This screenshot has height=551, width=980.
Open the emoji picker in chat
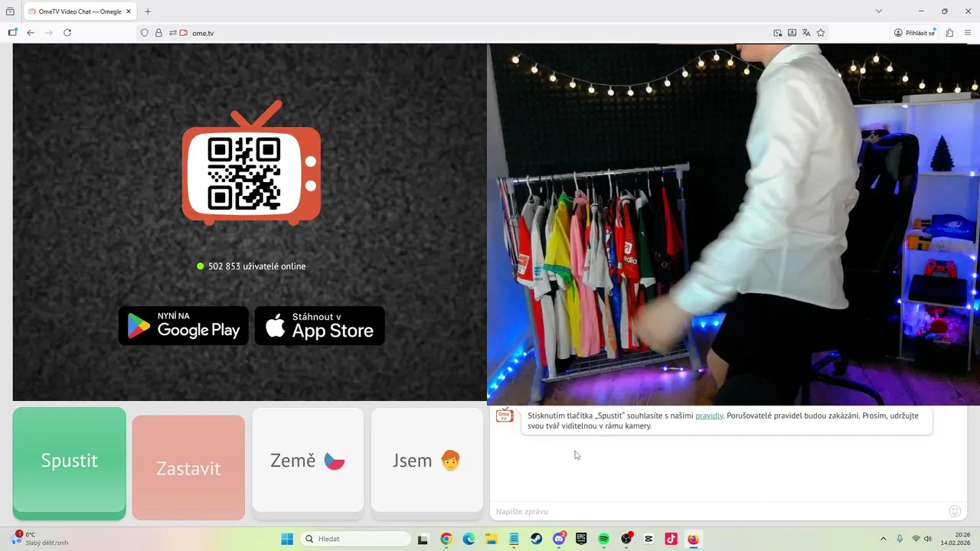[955, 511]
